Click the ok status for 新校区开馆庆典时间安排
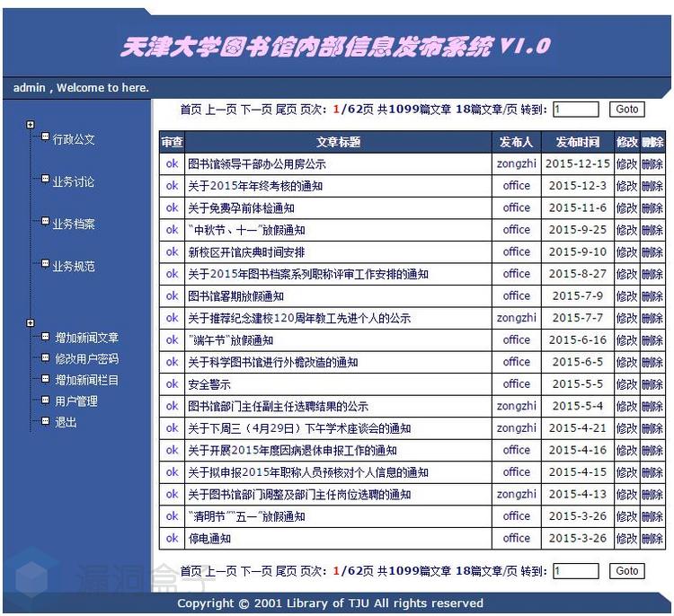Screen dimensions: 674x616 (172, 252)
